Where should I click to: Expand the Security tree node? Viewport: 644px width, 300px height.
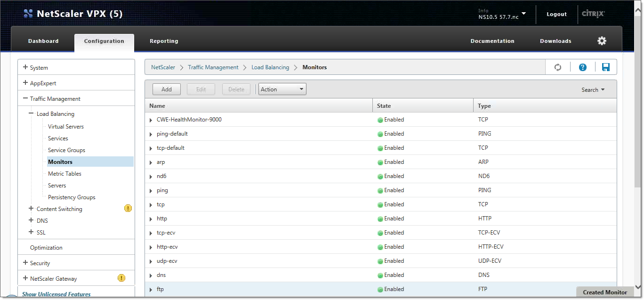pos(25,263)
